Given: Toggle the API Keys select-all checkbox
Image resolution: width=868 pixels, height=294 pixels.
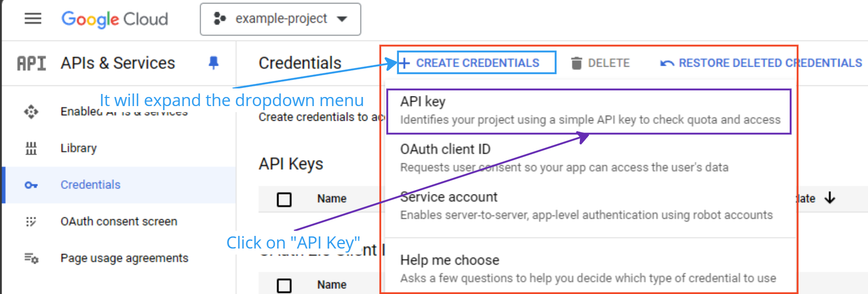Looking at the screenshot, I should (x=284, y=199).
